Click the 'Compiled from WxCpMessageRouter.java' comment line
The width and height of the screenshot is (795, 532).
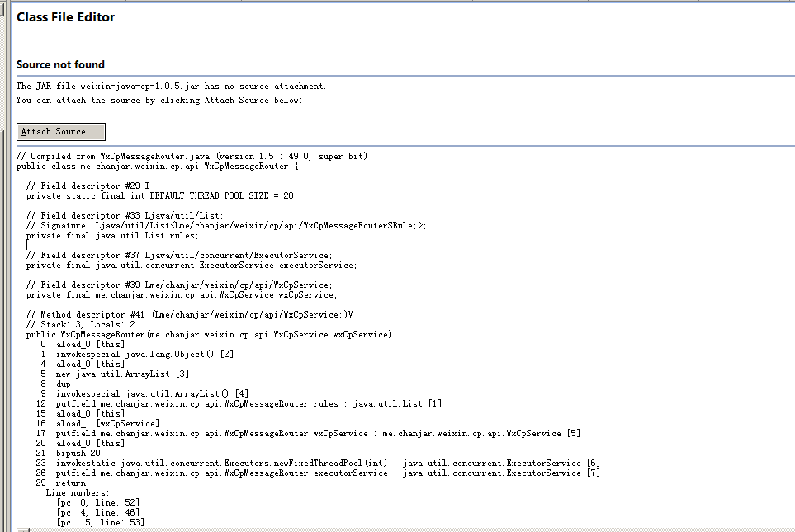[192, 156]
